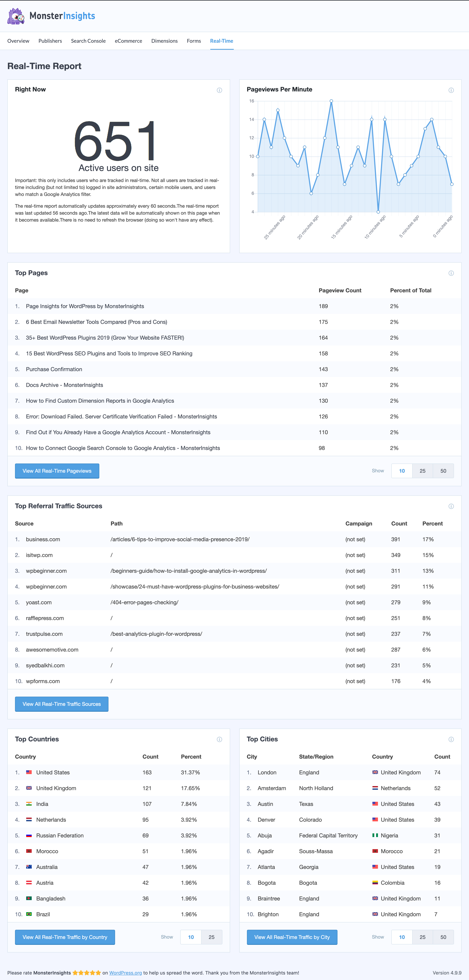Screen dimensions: 469x980
Task: Switch to the eCommerce tab
Action: (128, 41)
